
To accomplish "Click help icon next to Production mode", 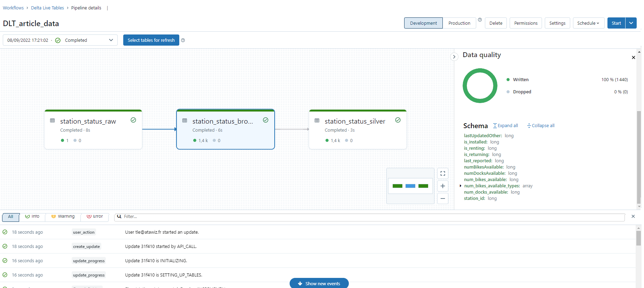I will click(x=480, y=20).
